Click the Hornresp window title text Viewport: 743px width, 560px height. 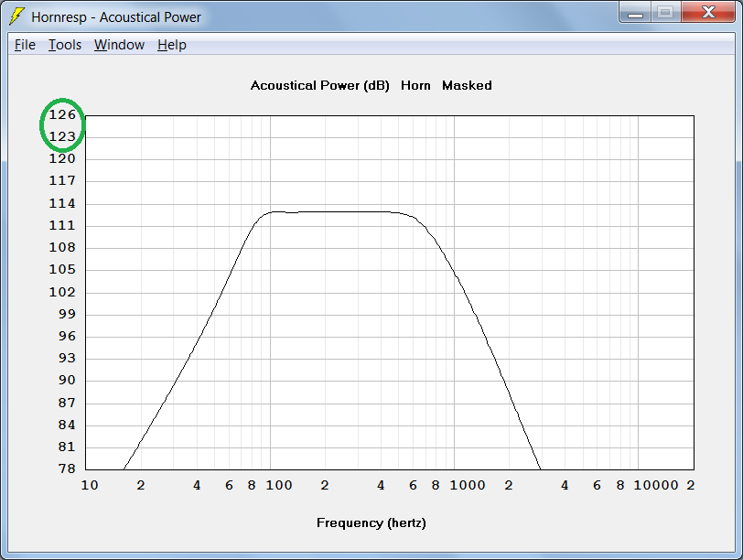(116, 17)
